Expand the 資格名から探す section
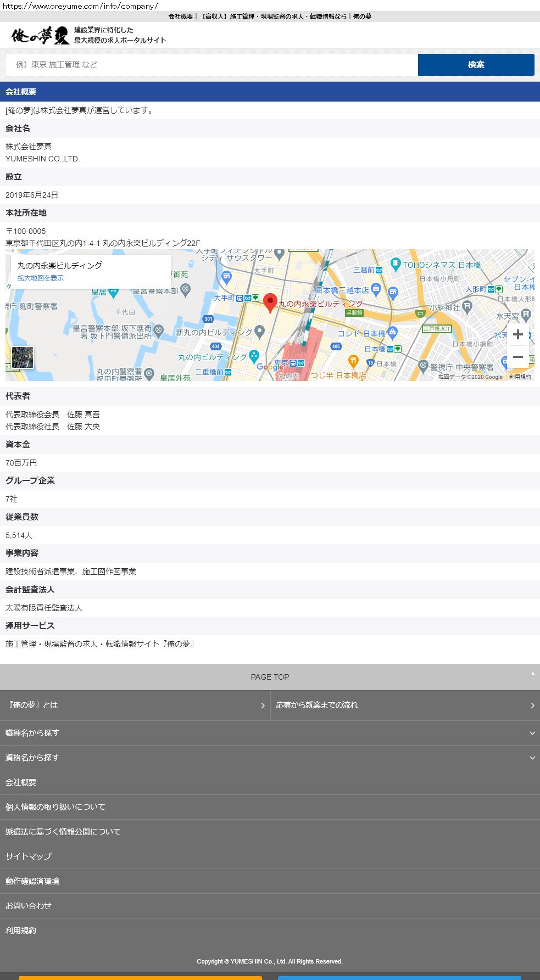This screenshot has height=980, width=540. [x=270, y=758]
